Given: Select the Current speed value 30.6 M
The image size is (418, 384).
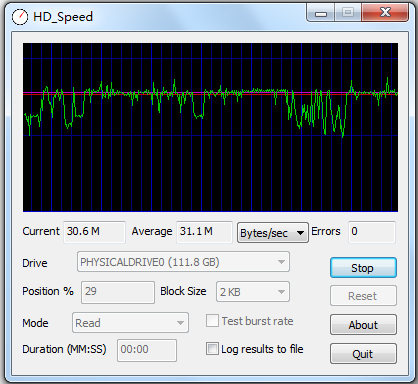Looking at the screenshot, I should coord(94,232).
